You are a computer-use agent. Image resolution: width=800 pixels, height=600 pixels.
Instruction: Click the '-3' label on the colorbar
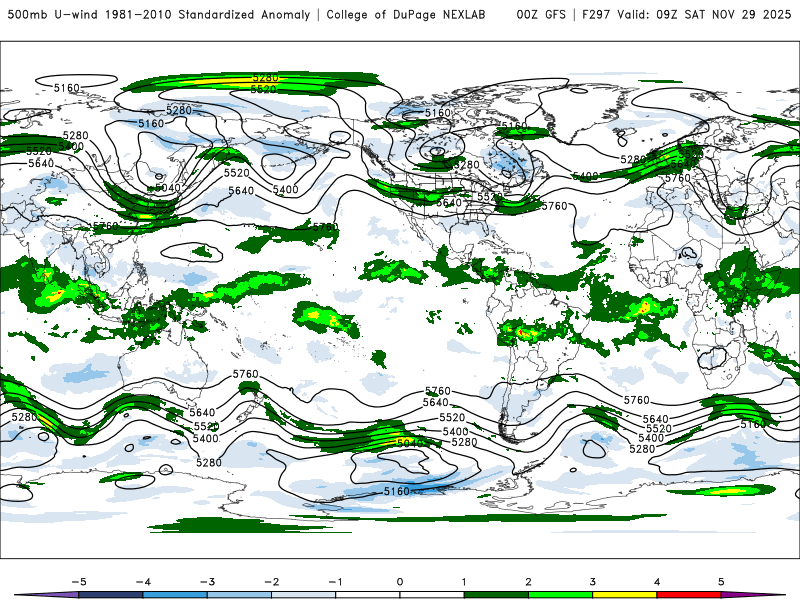coord(207,582)
